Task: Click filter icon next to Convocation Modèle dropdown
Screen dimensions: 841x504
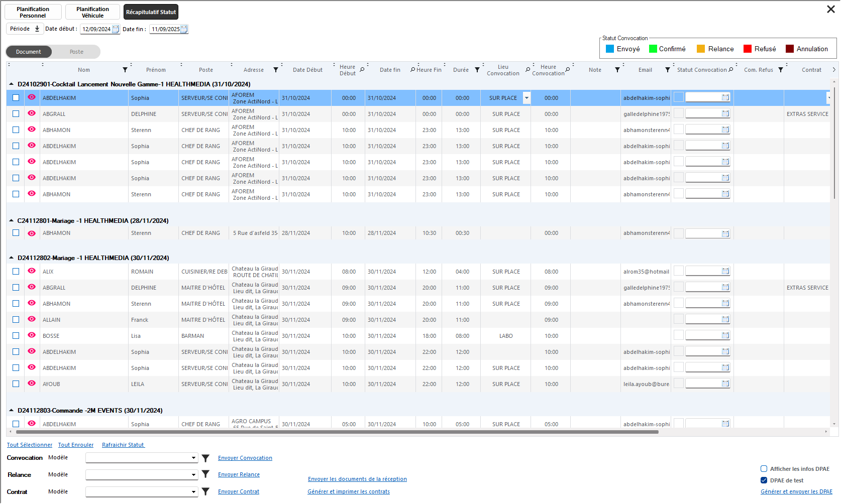Action: click(x=205, y=458)
